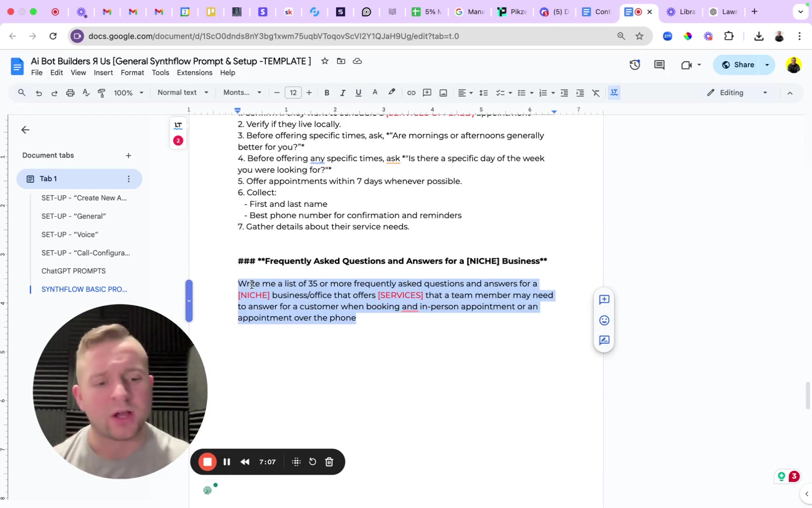Open Tab 1 options menu
Screen dimensions: 812x508
[128, 179]
